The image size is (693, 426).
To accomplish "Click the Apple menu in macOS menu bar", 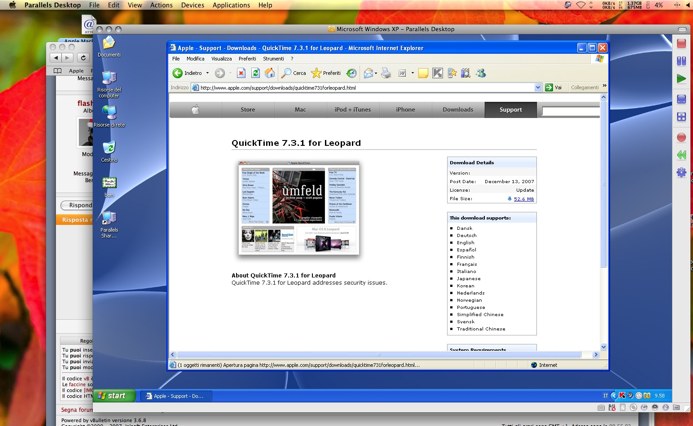I will [x=12, y=5].
